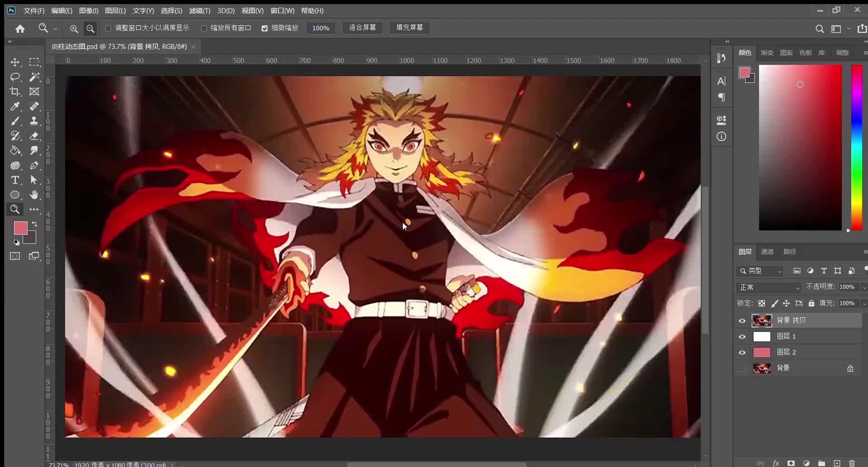The height and width of the screenshot is (467, 868).
Task: Open the 图层(L) menu
Action: click(x=115, y=10)
